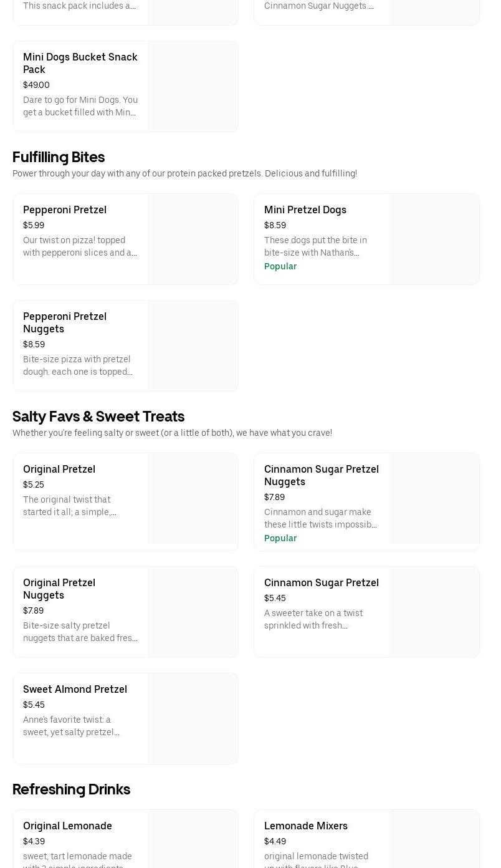Select the Original Pretzel item title
This screenshot has width=501, height=868.
(59, 469)
